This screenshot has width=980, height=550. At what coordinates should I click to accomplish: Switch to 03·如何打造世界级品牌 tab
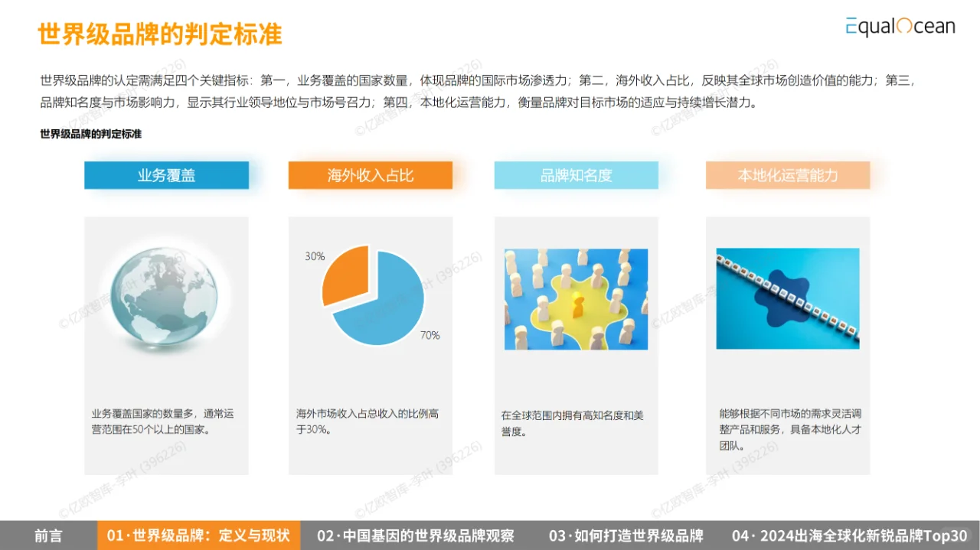tap(626, 535)
